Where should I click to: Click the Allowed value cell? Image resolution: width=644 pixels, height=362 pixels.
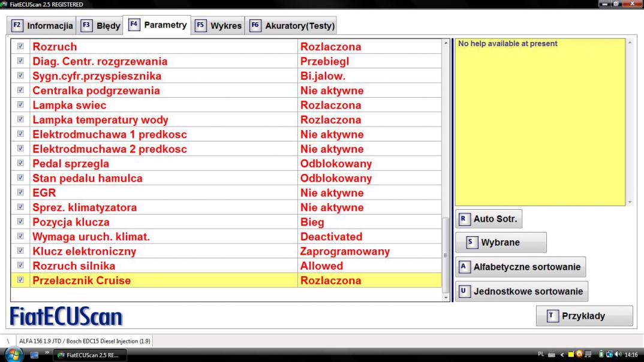(x=369, y=266)
